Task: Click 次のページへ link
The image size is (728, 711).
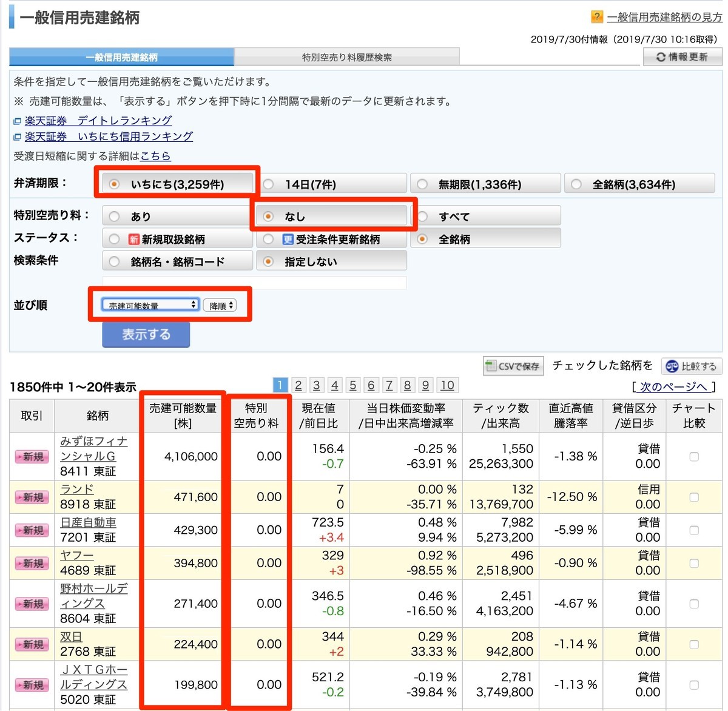Action: (x=673, y=387)
